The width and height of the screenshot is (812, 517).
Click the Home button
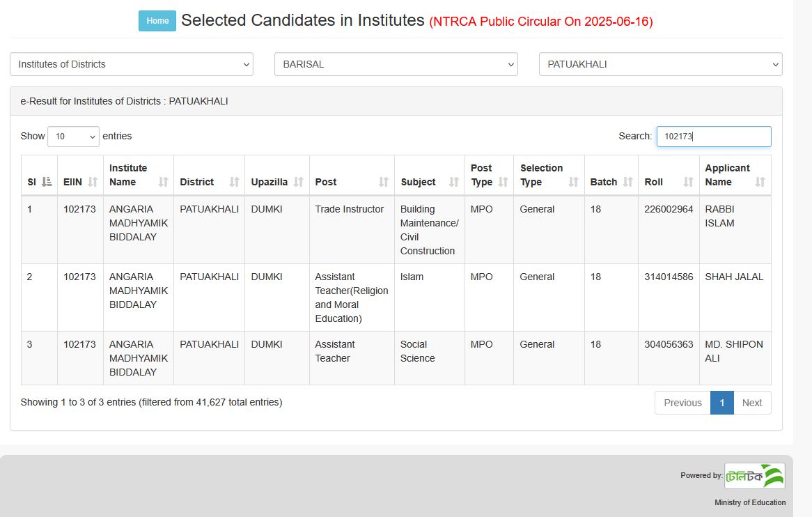(157, 21)
